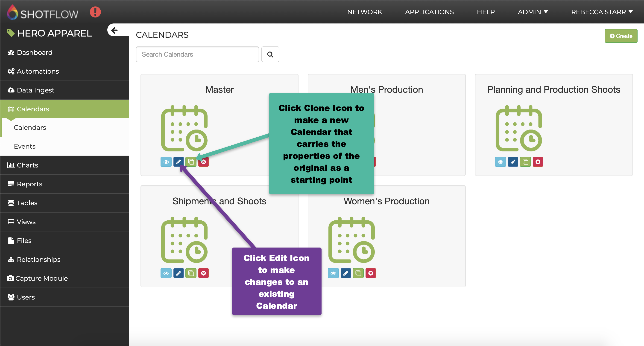Edit the Women's Production calendar
Image resolution: width=644 pixels, height=346 pixels.
point(345,273)
